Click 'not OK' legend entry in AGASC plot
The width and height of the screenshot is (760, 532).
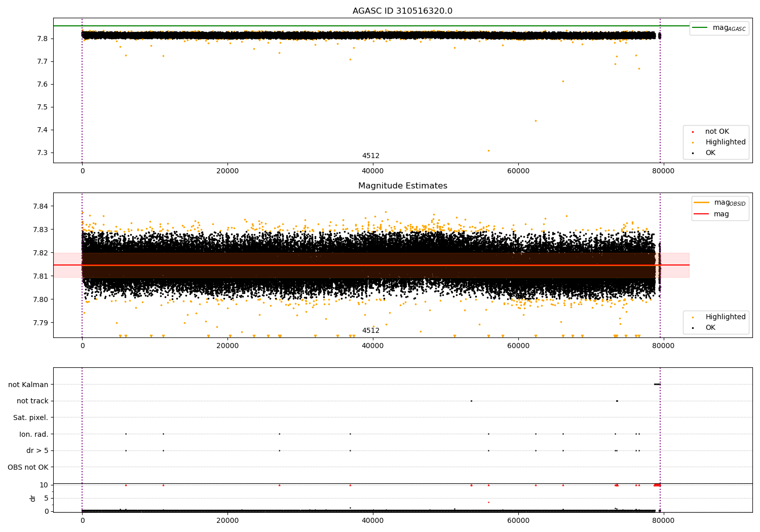click(717, 132)
